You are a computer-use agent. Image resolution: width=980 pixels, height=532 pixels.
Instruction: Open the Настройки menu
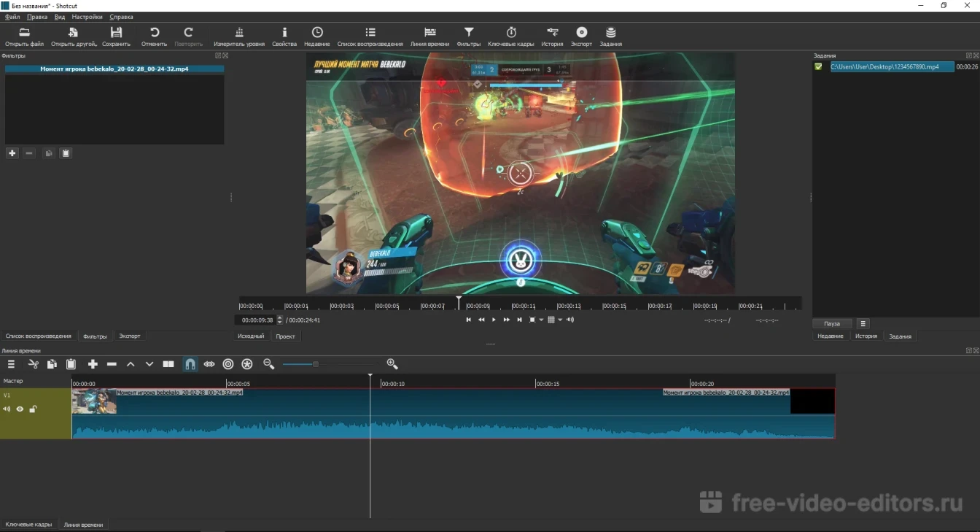point(87,17)
